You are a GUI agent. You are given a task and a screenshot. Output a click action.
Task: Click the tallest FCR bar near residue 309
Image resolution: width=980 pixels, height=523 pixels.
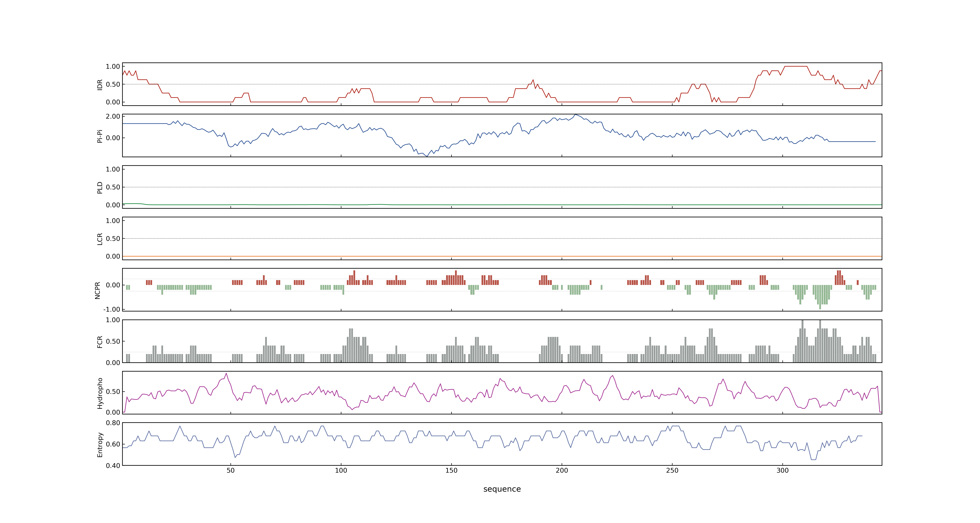pyautogui.click(x=802, y=341)
